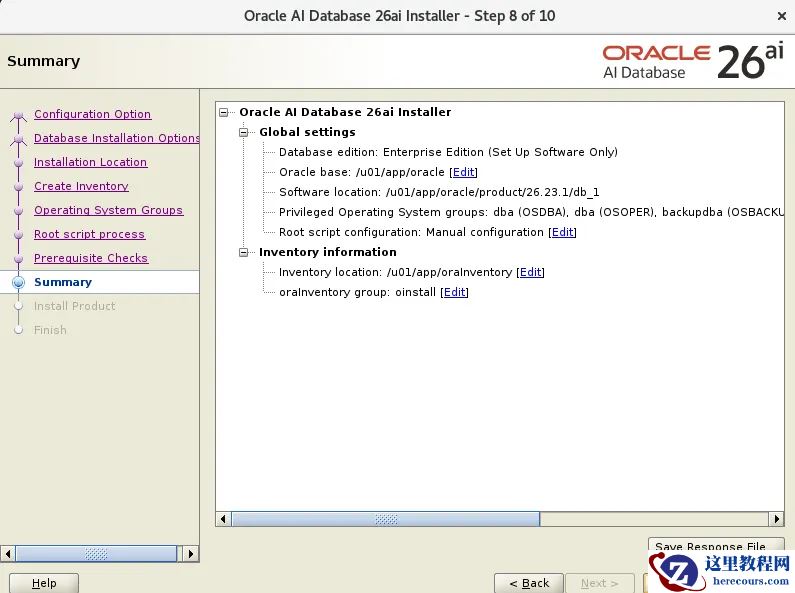This screenshot has width=795, height=593.
Task: Click the Installation Location step marker
Action: [x=19, y=163]
